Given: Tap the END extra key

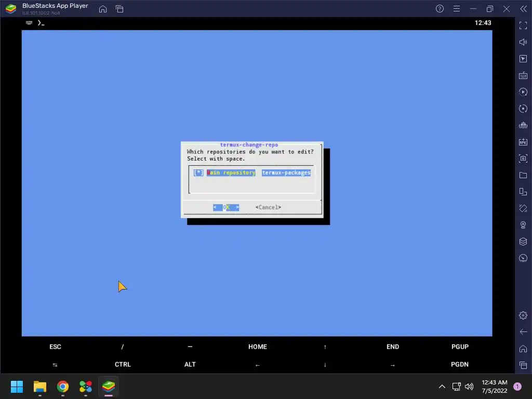Looking at the screenshot, I should coord(393,347).
